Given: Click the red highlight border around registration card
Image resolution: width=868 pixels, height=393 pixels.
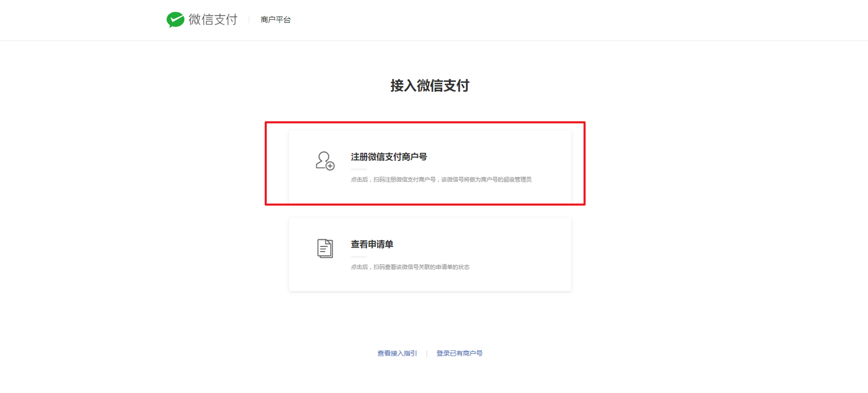Looking at the screenshot, I should click(425, 123).
